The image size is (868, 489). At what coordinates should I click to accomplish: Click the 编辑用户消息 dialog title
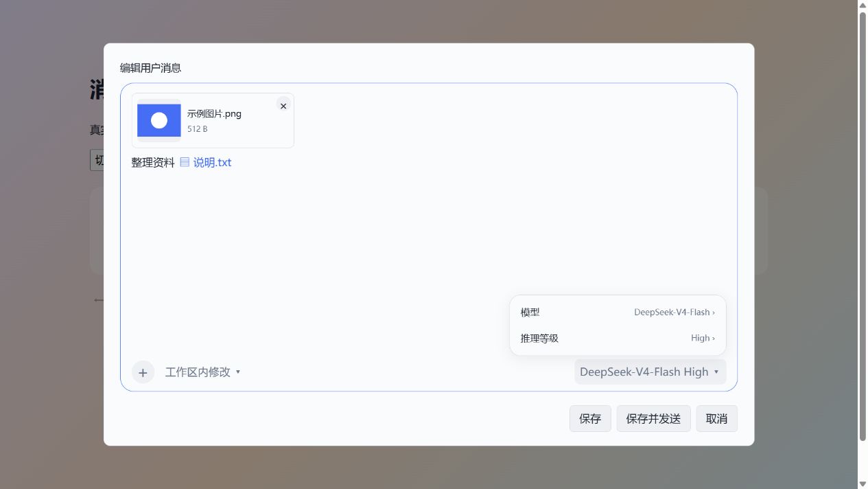(150, 68)
